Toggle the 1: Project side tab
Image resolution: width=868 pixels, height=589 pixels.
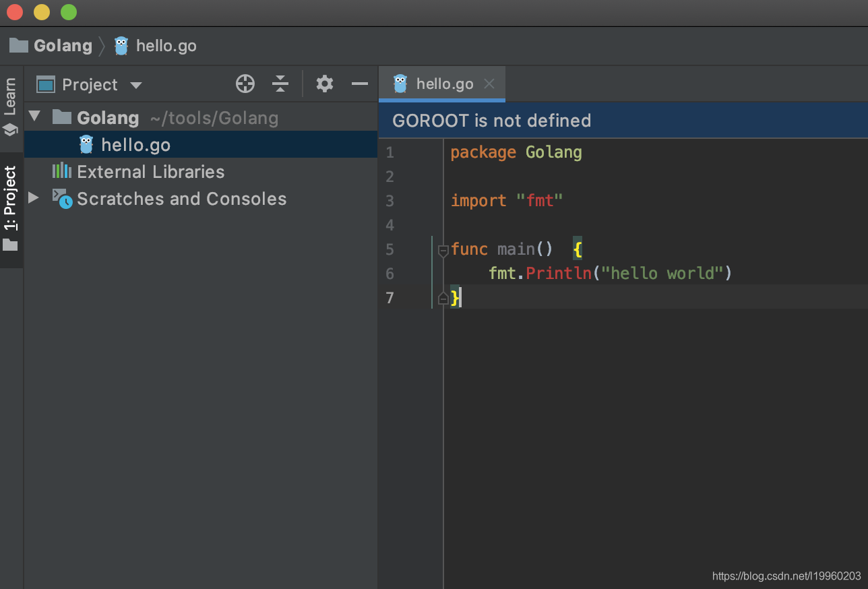point(11,209)
